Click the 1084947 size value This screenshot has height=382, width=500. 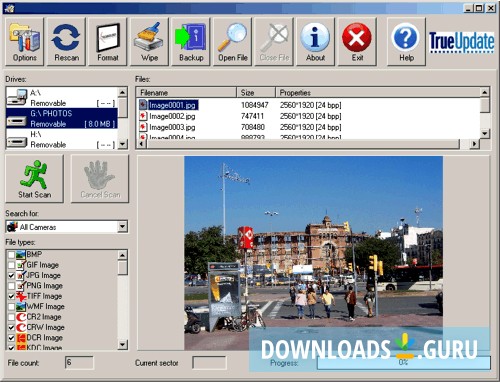click(255, 105)
